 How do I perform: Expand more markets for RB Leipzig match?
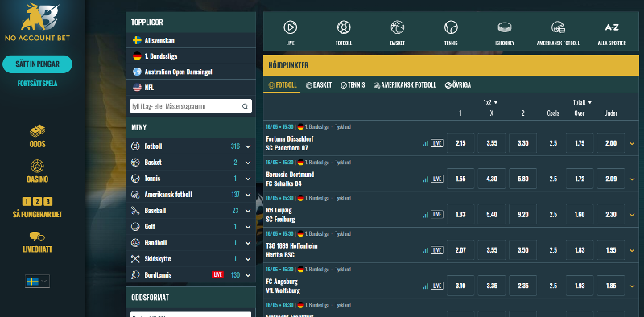[632, 214]
